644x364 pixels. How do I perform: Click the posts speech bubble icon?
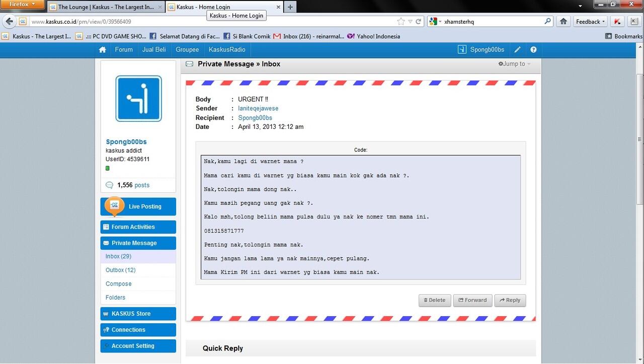point(109,185)
